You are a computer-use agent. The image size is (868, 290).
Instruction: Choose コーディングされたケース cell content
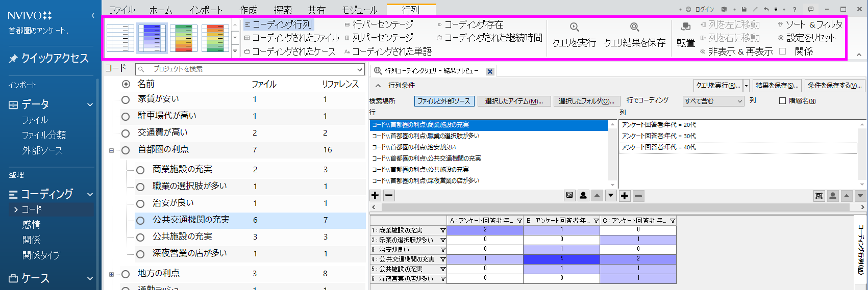pyautogui.click(x=290, y=51)
